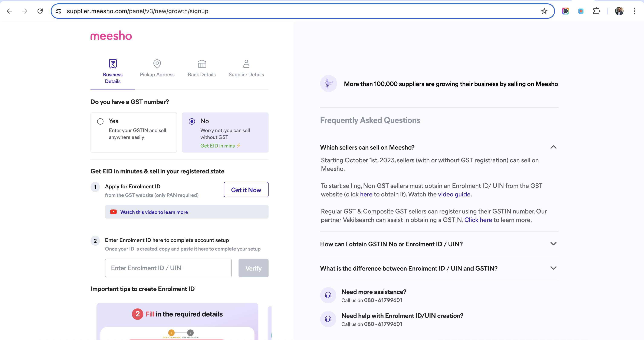Bookmark this page with the star icon

pos(544,11)
